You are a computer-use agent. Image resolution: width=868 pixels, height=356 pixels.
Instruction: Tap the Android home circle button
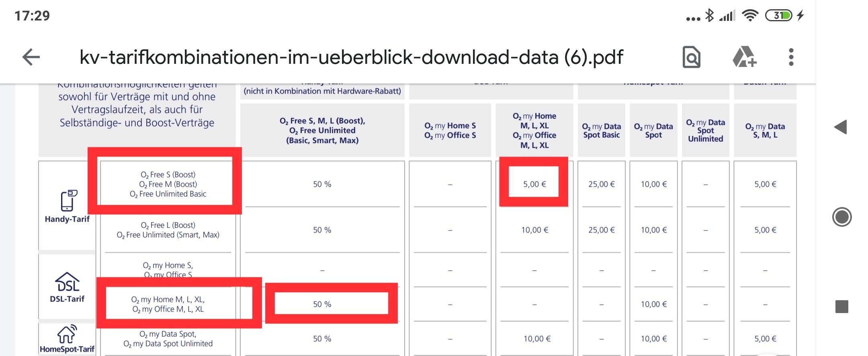(x=842, y=217)
